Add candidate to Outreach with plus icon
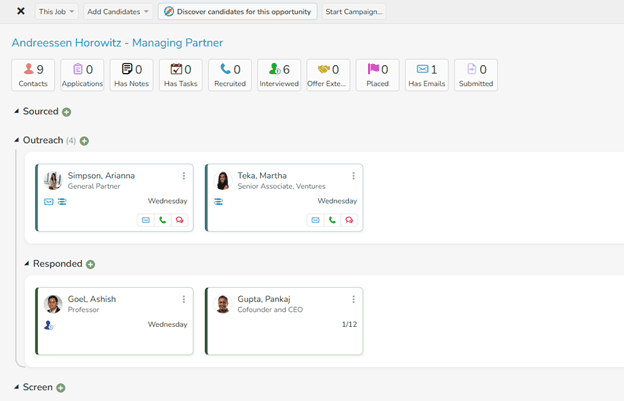Image resolution: width=624 pixels, height=401 pixels. pos(84,141)
